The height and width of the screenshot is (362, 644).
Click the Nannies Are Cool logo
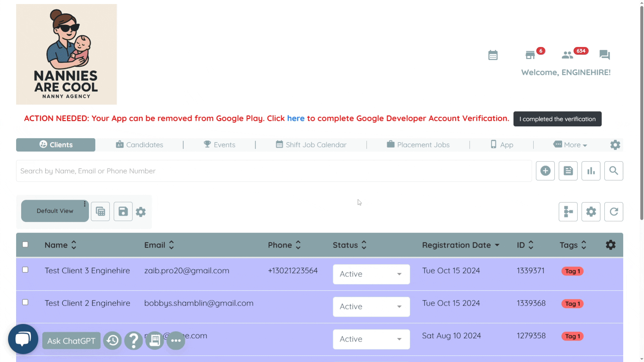coord(66,54)
